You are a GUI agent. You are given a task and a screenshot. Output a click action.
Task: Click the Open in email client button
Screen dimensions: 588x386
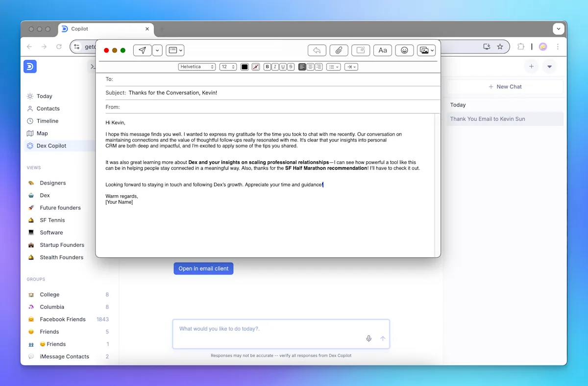[203, 268]
